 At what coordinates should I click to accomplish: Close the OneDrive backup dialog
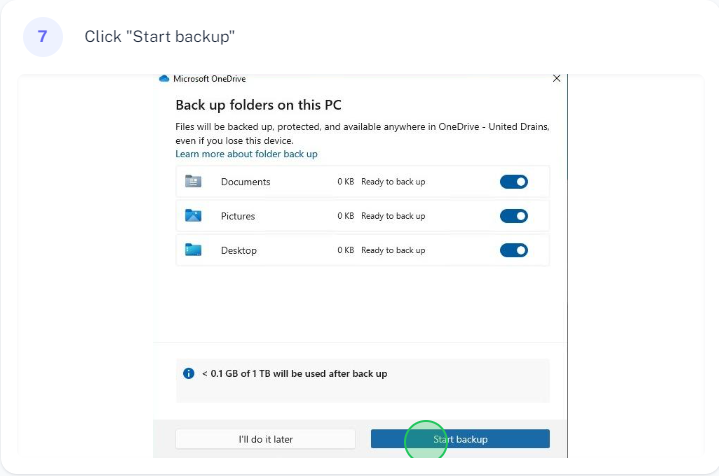(x=557, y=78)
